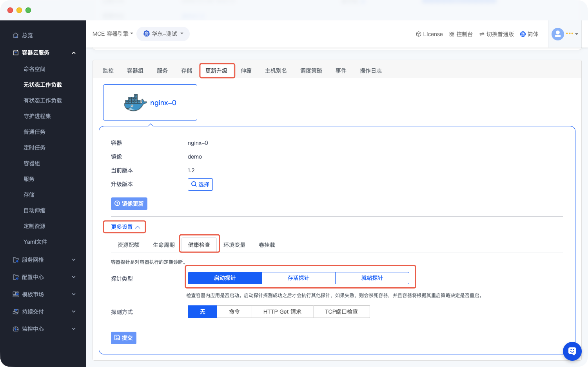
Task: Open 有状态工作负载 in sidebar
Action: [43, 100]
